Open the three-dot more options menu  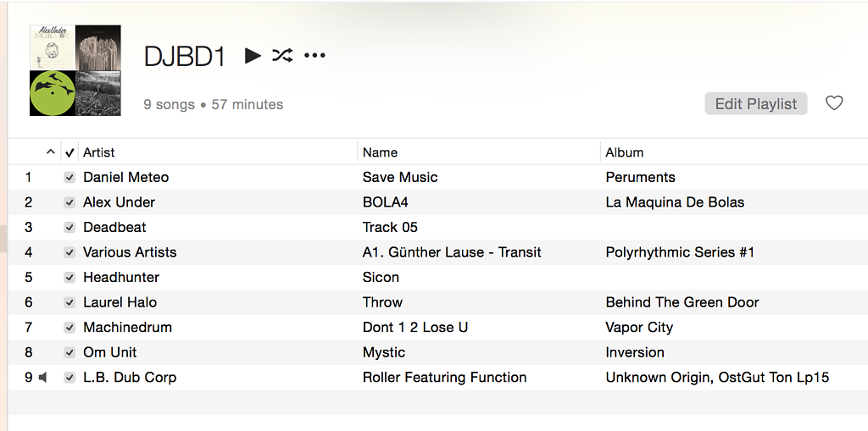315,55
